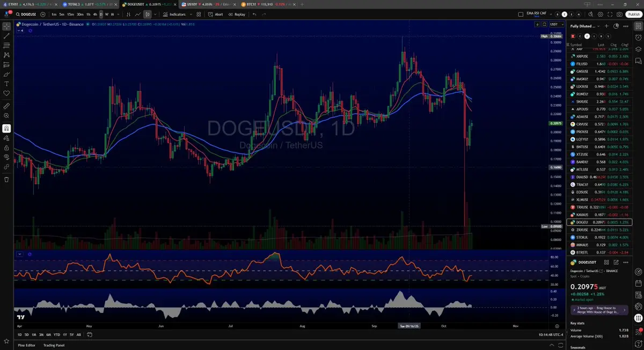The image size is (644, 350).
Task: Collapse the RSI pane legend arrow
Action: coord(20,254)
